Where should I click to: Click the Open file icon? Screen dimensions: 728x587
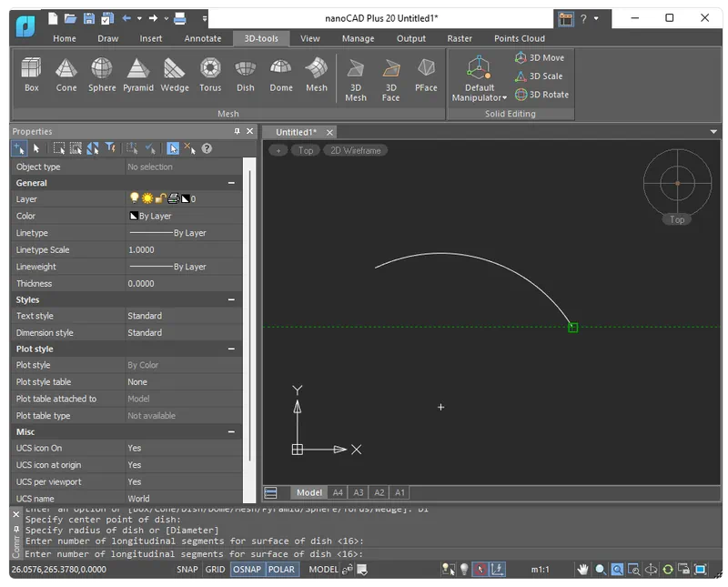coord(70,18)
